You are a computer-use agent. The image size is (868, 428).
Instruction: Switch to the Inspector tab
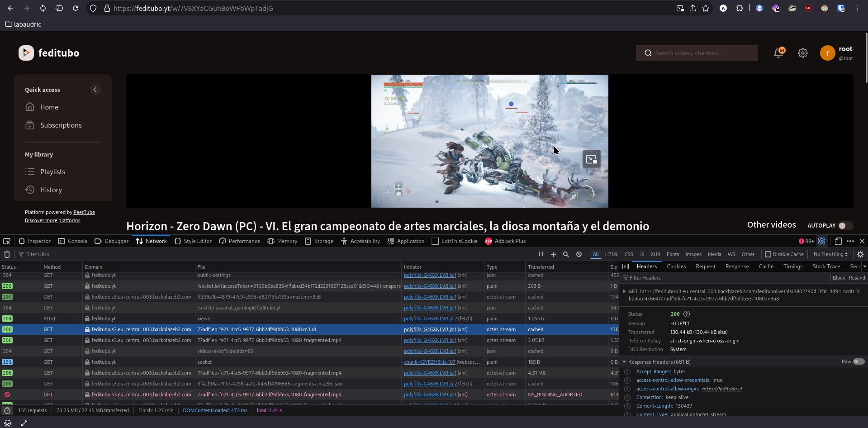[x=34, y=241]
